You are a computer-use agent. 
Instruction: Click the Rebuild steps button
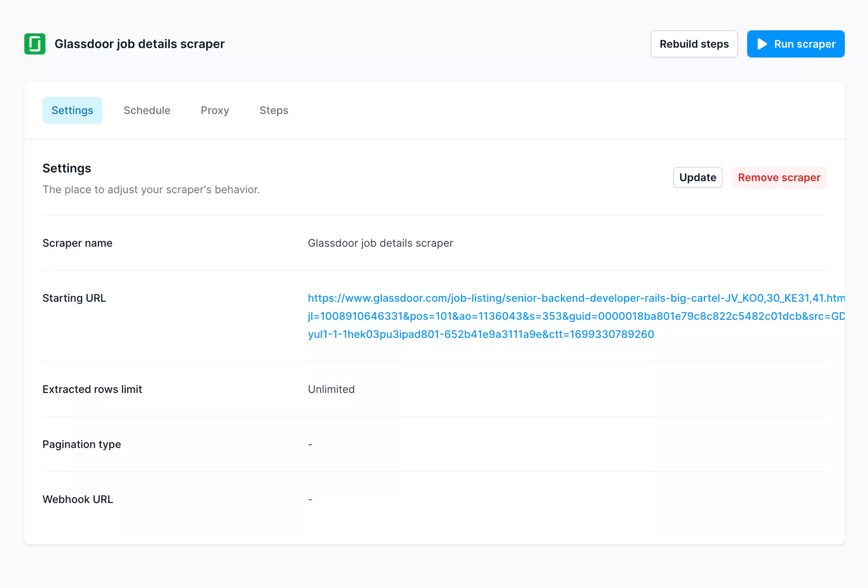[x=694, y=44]
